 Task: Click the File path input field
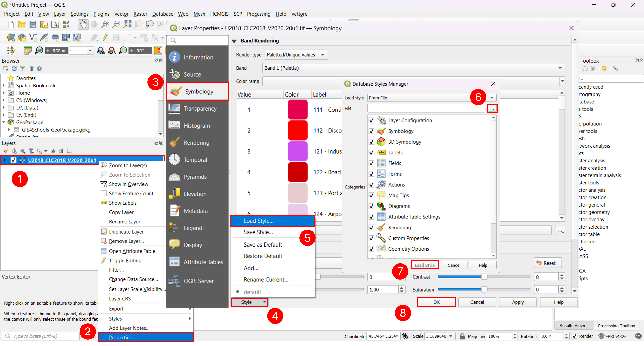point(426,109)
